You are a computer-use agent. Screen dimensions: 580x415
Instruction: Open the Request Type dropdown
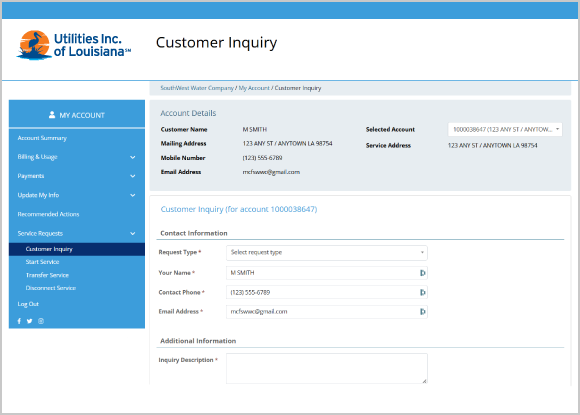pyautogui.click(x=327, y=253)
